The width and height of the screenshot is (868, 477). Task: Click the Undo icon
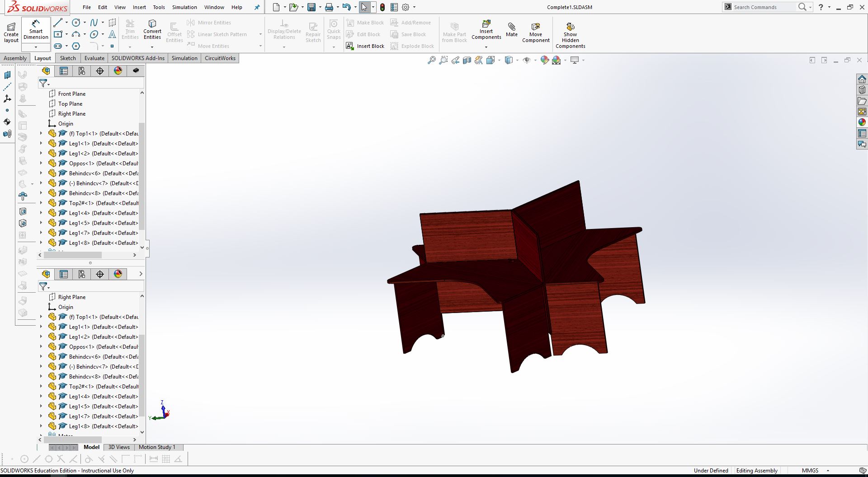[346, 7]
